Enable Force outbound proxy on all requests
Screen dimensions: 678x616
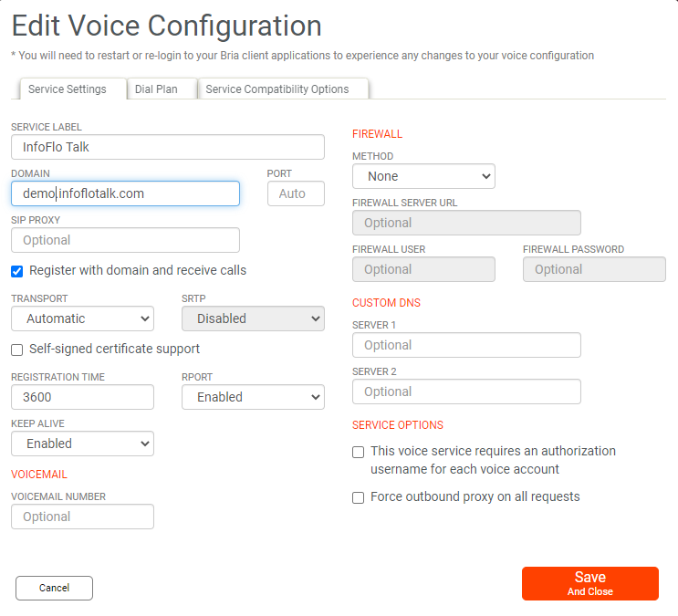pos(359,498)
